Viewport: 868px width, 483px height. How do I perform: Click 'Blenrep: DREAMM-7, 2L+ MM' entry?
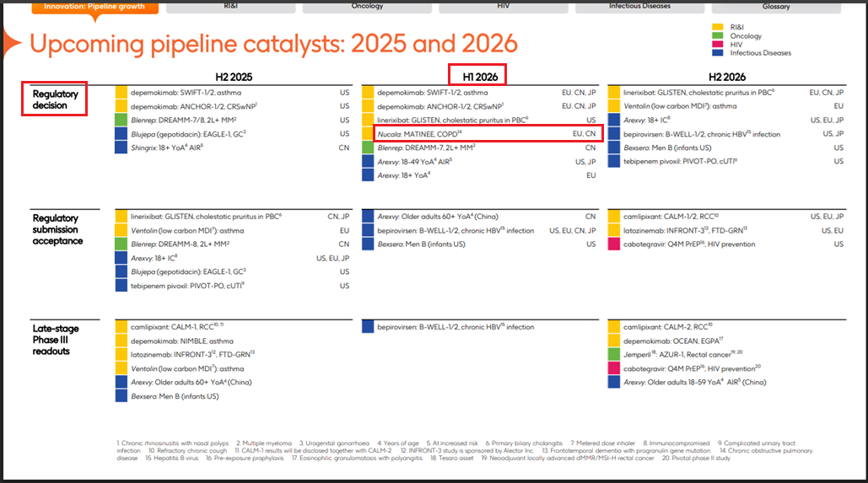[426, 148]
